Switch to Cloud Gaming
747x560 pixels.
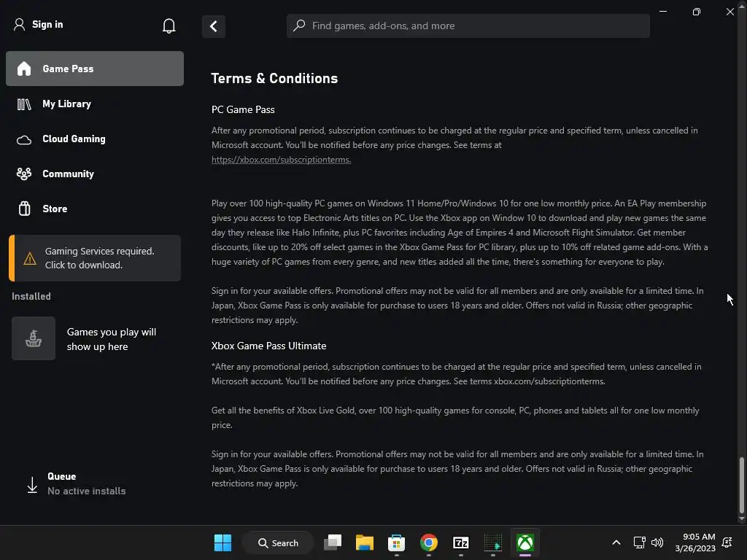(x=95, y=139)
